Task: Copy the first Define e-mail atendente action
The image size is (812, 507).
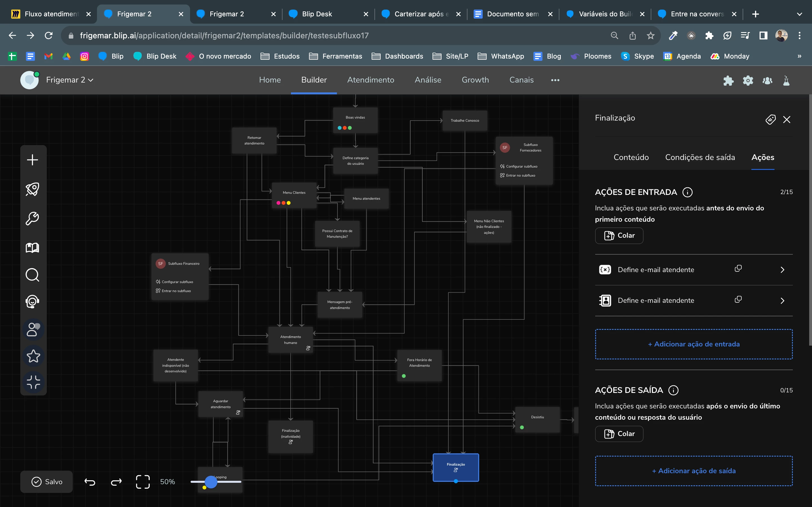Action: pyautogui.click(x=738, y=269)
